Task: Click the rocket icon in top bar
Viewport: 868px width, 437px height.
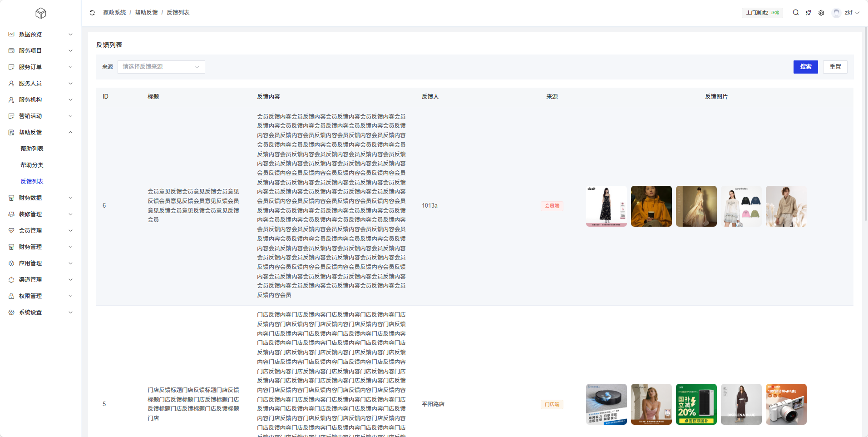Action: point(809,13)
